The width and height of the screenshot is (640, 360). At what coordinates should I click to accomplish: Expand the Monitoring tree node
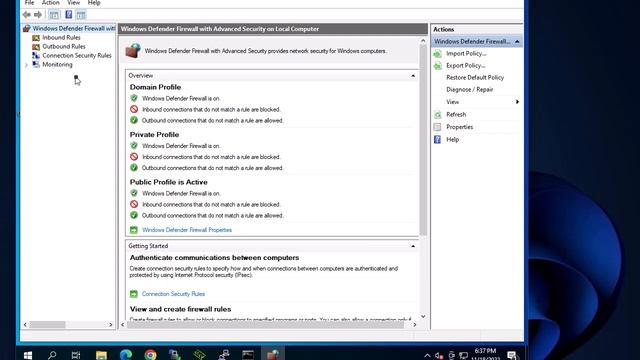pyautogui.click(x=27, y=65)
